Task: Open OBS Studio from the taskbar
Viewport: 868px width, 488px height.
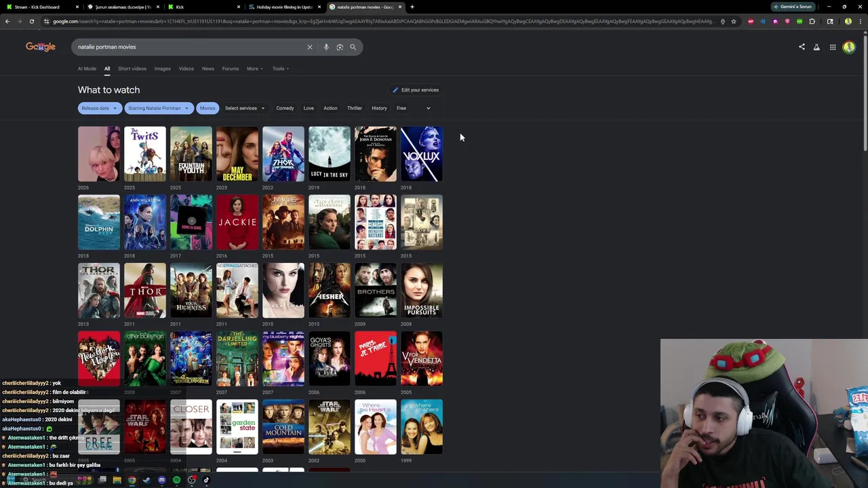Action: (x=192, y=480)
